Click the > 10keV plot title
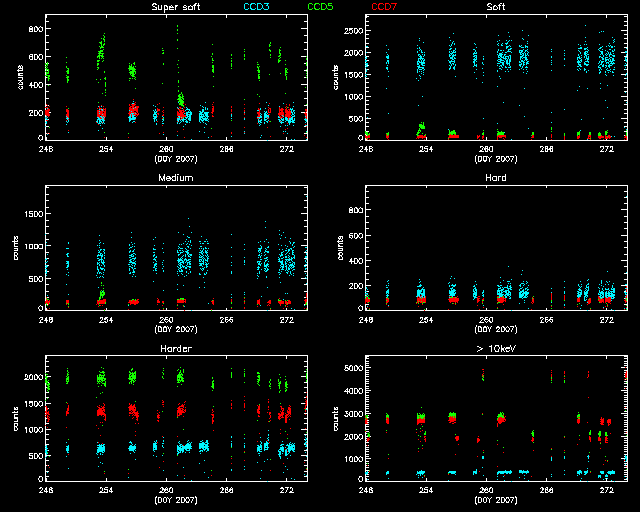640x512 pixels. coord(495,349)
